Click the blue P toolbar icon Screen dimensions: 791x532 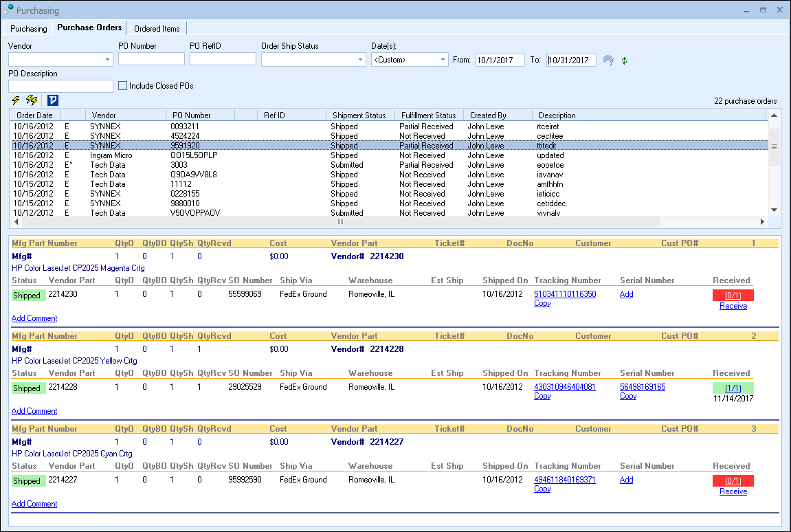53,100
